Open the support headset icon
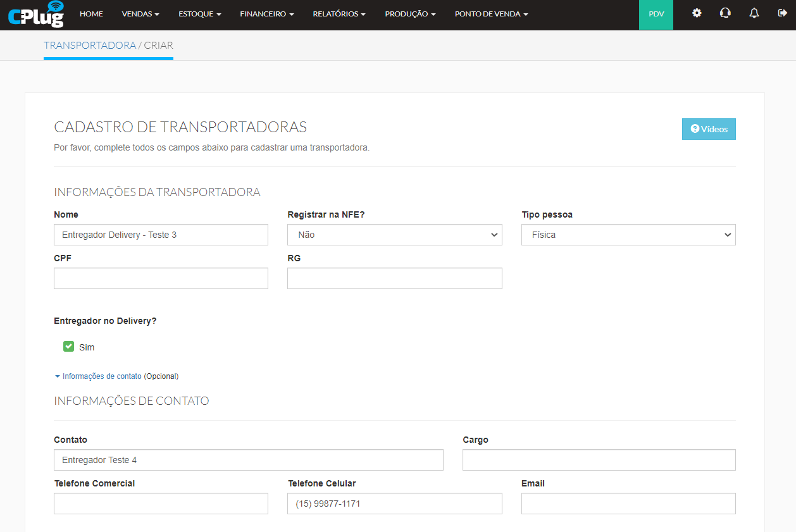796x532 pixels. (x=725, y=13)
